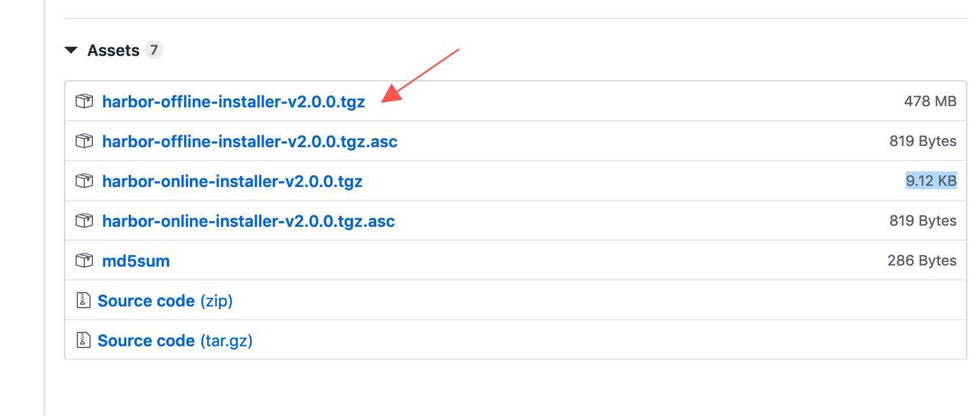Click package icon beside harbor-online-installer-v2.0.0.tgz.asc
The image size is (980, 419).
tap(84, 221)
